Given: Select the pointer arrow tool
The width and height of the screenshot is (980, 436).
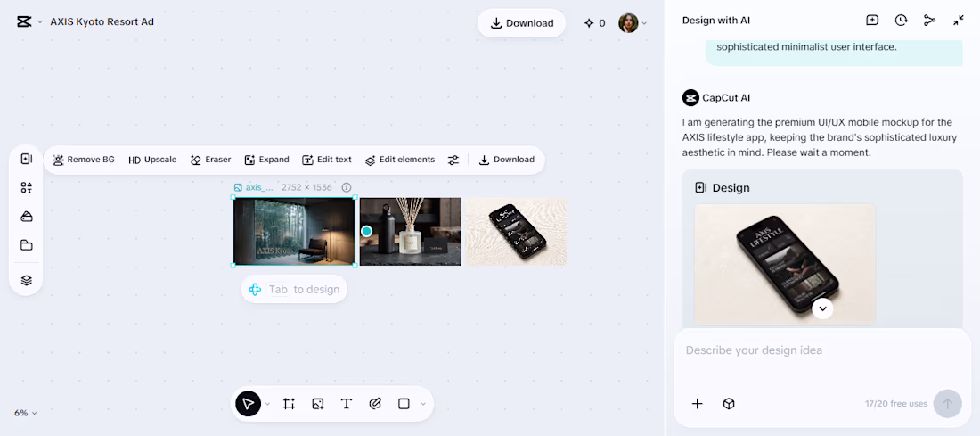Looking at the screenshot, I should coord(249,404).
